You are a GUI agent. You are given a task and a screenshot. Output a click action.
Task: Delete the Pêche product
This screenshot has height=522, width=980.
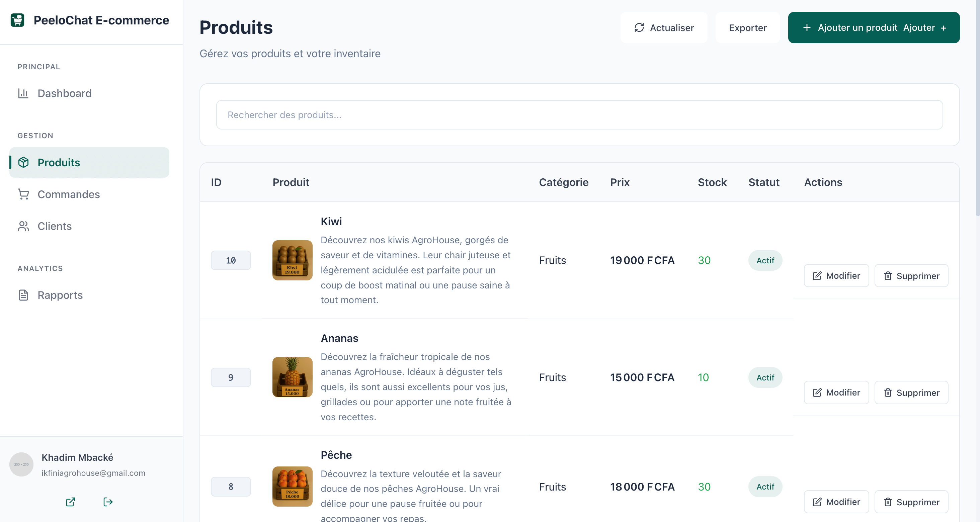click(911, 502)
